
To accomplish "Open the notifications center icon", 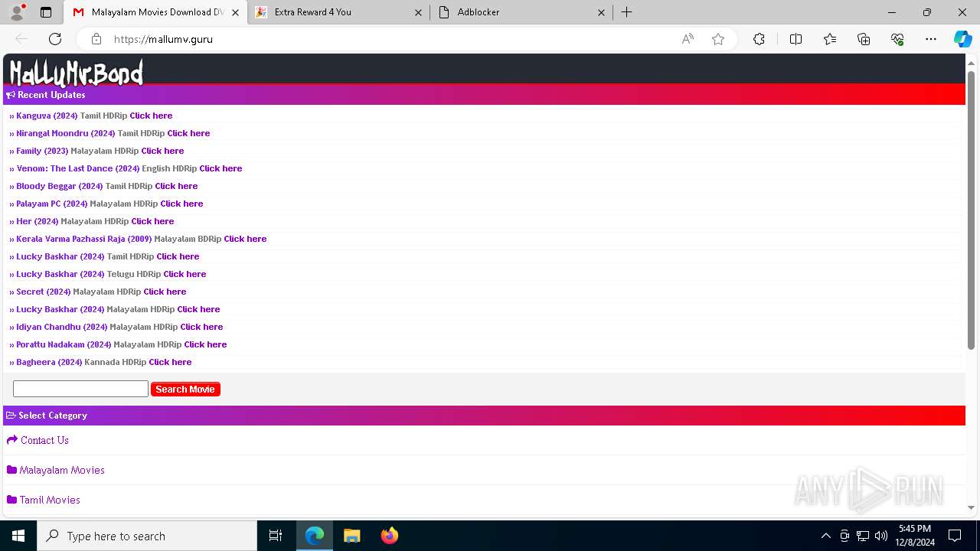I will pos(955,536).
